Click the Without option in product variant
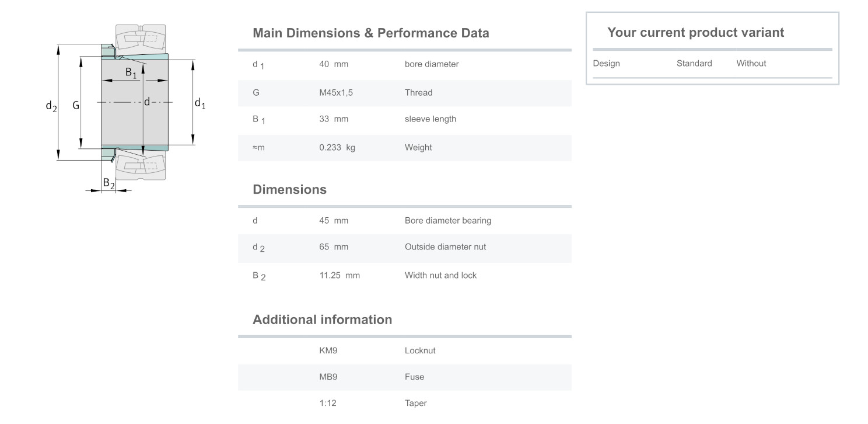Viewport: 868px width, 424px height. (751, 64)
